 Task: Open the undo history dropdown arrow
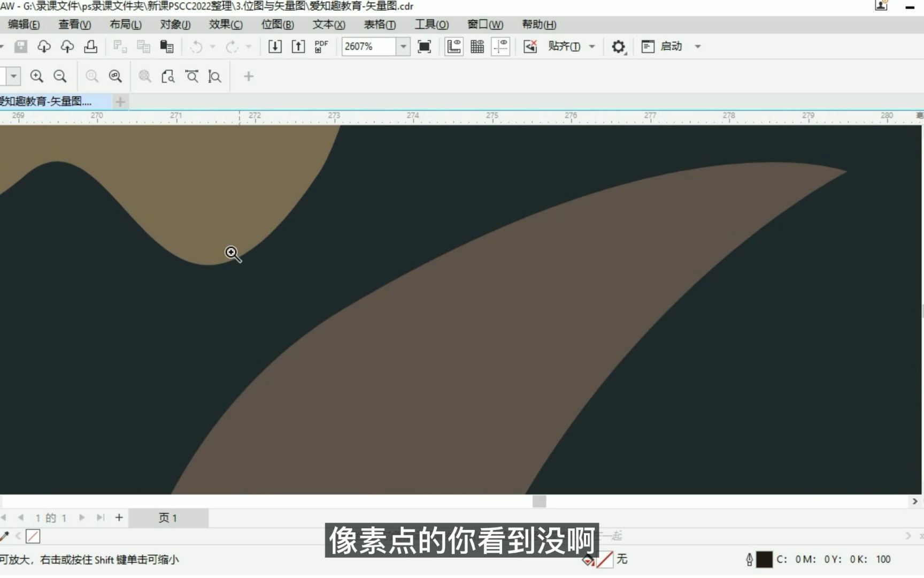(212, 47)
